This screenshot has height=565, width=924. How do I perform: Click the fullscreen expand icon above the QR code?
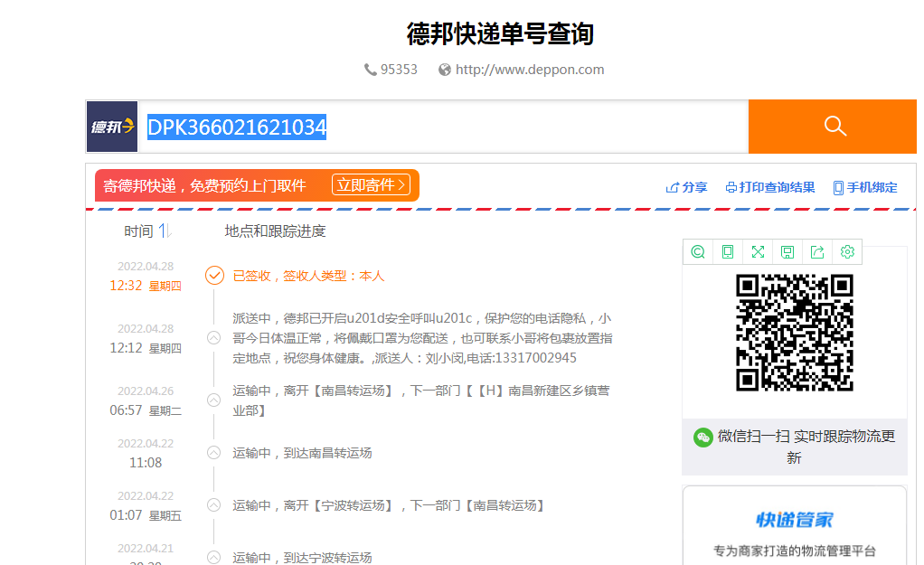point(758,251)
